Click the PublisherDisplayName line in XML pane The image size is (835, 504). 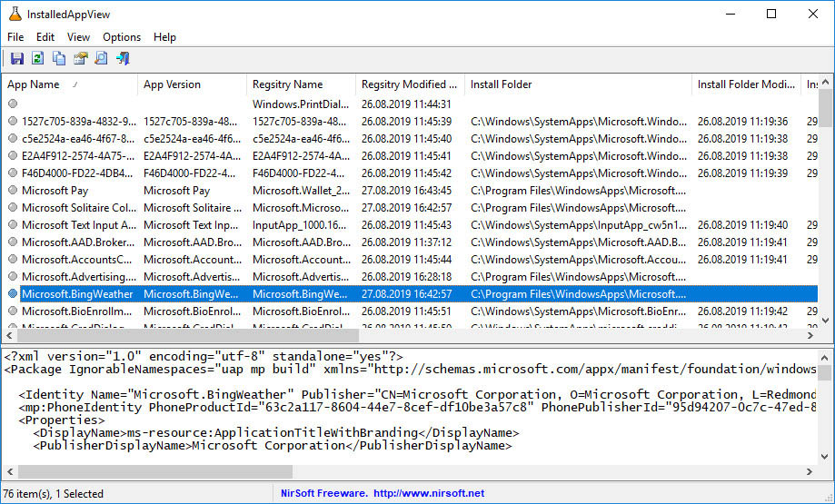[272, 446]
